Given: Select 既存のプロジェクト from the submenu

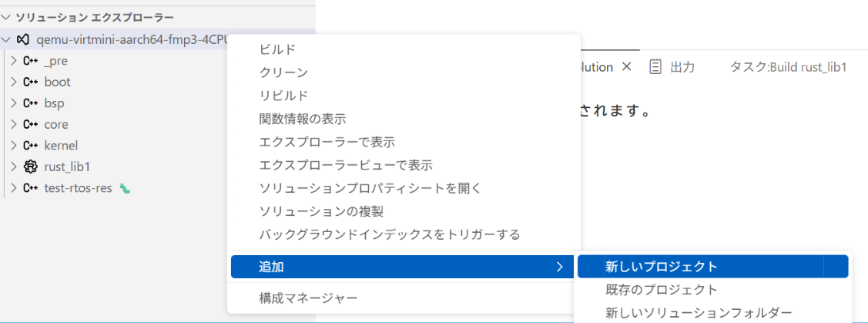Looking at the screenshot, I should (x=661, y=290).
